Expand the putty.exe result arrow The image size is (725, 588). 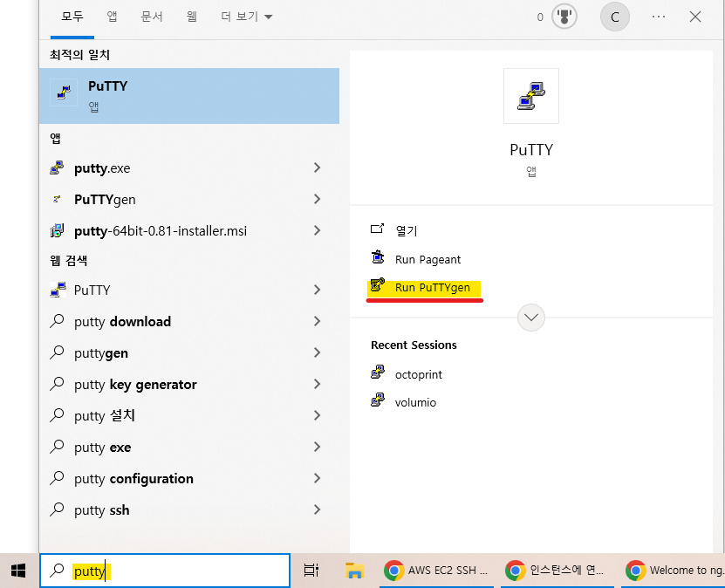tap(318, 168)
